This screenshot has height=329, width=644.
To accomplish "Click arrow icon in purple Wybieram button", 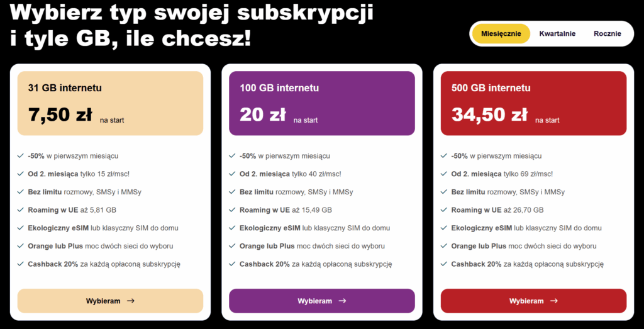I will pos(343,301).
